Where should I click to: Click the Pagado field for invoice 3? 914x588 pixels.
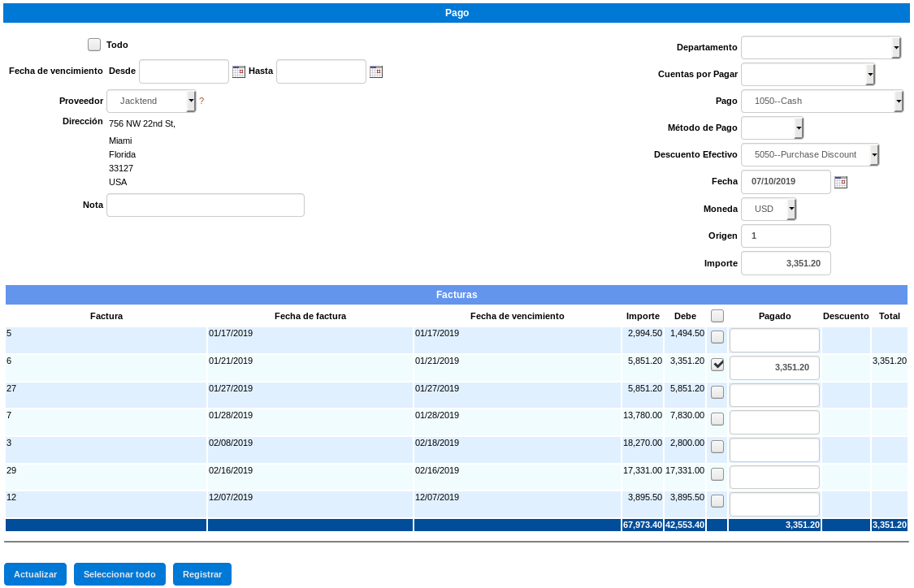(775, 449)
